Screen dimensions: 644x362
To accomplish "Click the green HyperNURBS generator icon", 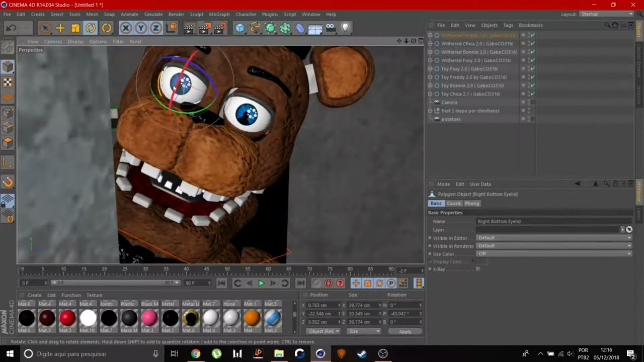I will tap(270, 28).
